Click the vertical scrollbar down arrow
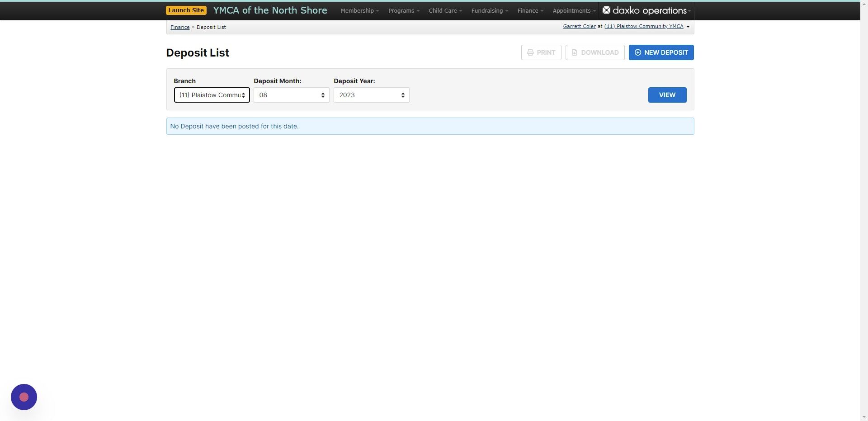Image resolution: width=868 pixels, height=421 pixels. click(x=864, y=417)
